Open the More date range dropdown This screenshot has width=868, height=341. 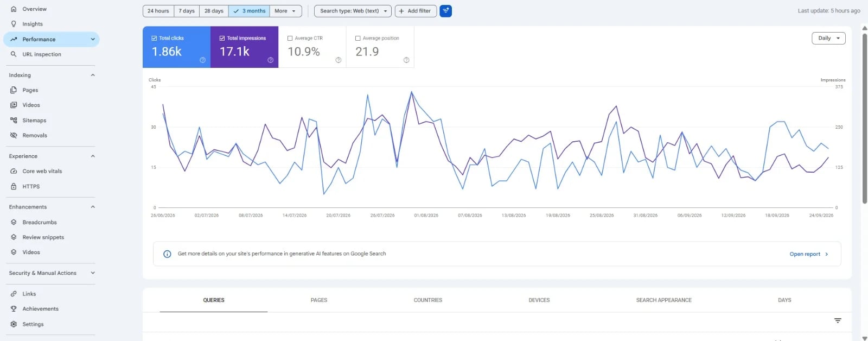[x=285, y=11]
